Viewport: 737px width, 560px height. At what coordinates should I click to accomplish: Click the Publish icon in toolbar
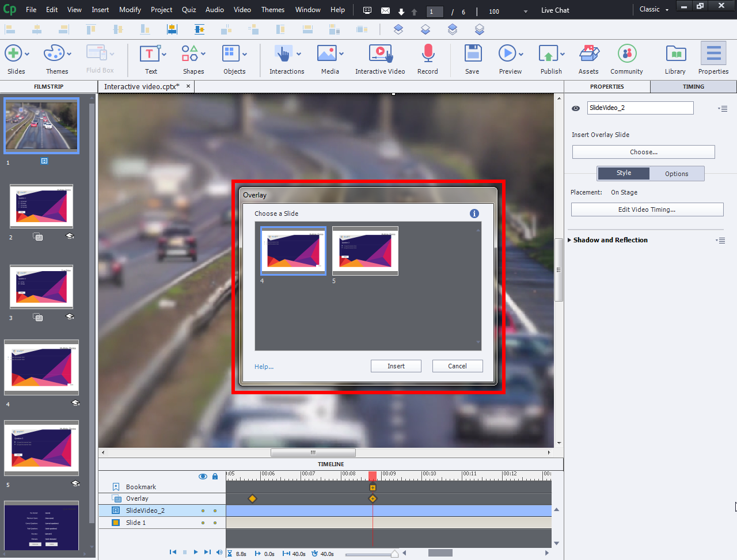[x=548, y=54]
